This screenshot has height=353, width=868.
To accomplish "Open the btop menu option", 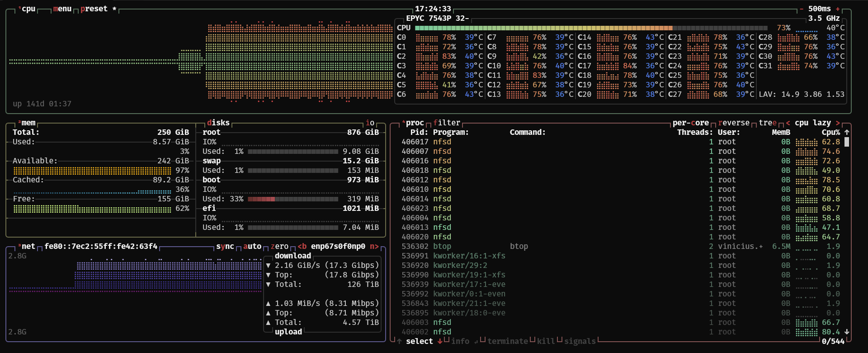I will click(x=62, y=9).
